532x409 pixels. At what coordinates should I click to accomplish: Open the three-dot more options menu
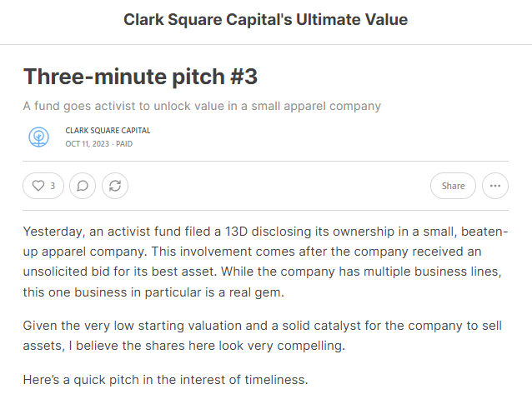click(495, 186)
